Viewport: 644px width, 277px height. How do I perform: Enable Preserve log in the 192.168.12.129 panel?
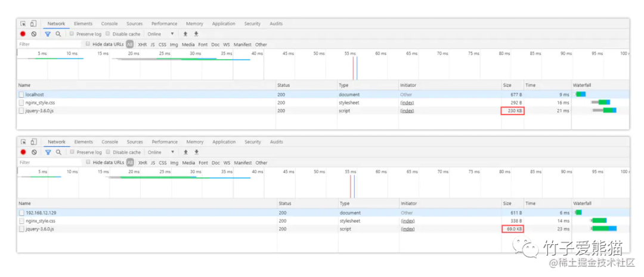click(x=72, y=152)
